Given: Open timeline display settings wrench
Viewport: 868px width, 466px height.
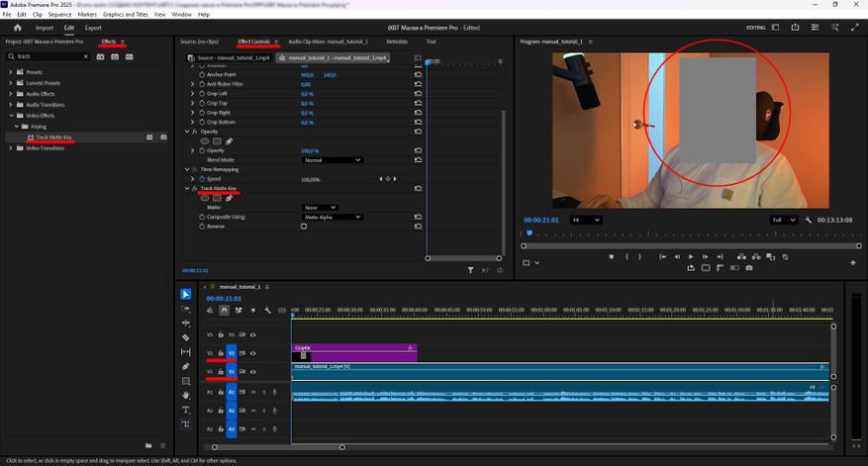Looking at the screenshot, I should [x=267, y=311].
